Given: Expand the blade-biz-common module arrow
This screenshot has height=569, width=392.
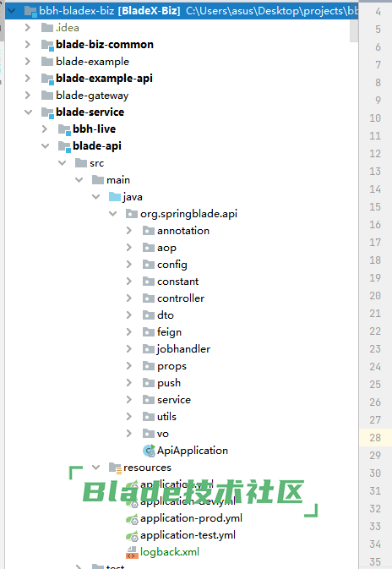Looking at the screenshot, I should pyautogui.click(x=28, y=44).
